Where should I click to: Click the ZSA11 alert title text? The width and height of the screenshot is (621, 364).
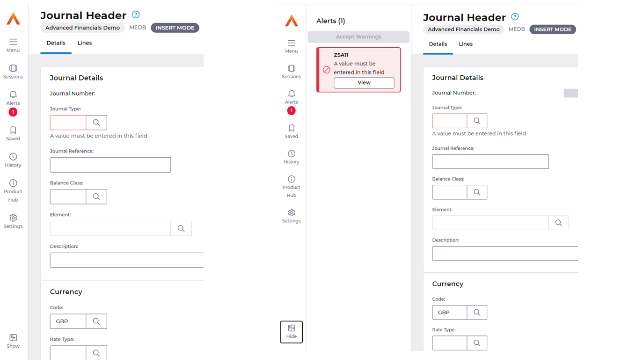tap(341, 55)
